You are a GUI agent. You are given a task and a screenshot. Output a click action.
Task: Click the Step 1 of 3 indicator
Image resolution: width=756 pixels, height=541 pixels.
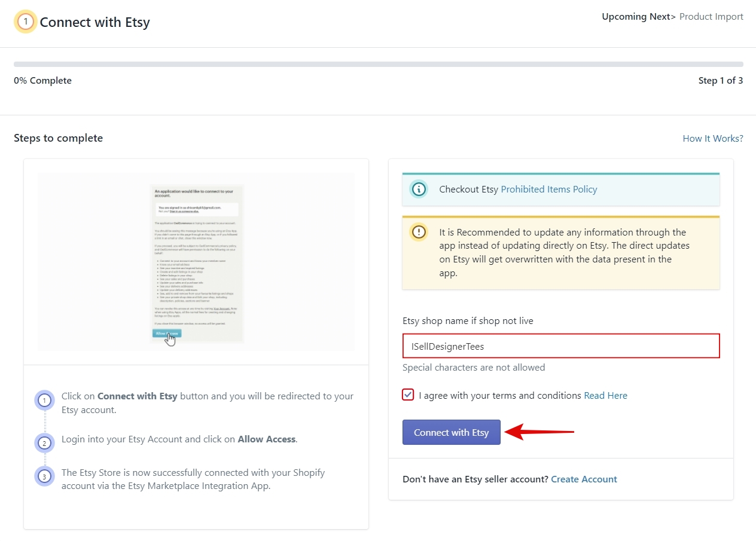[x=721, y=81]
